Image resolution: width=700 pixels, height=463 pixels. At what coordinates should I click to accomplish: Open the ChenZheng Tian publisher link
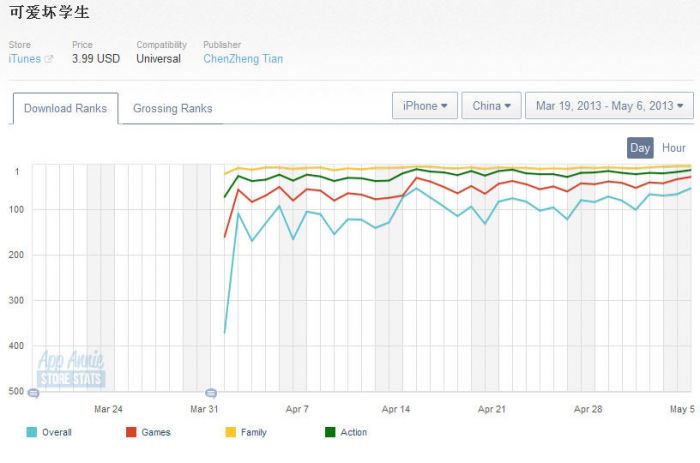click(x=243, y=59)
